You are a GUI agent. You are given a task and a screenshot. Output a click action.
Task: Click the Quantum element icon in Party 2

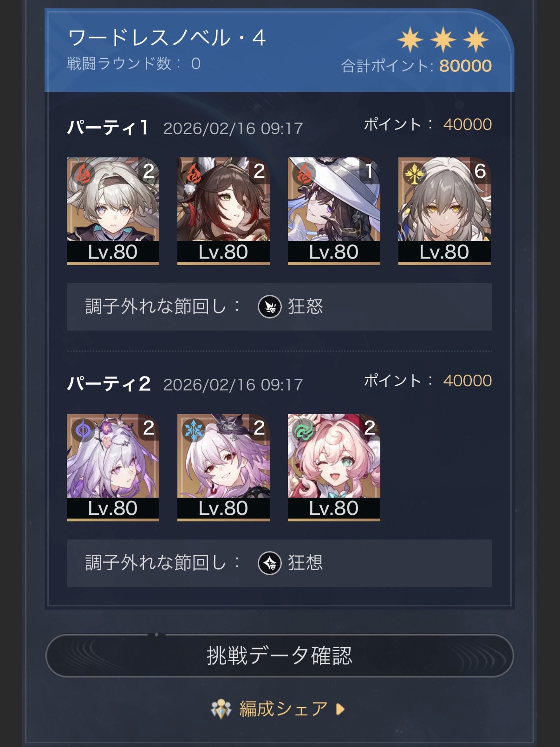[x=83, y=430]
